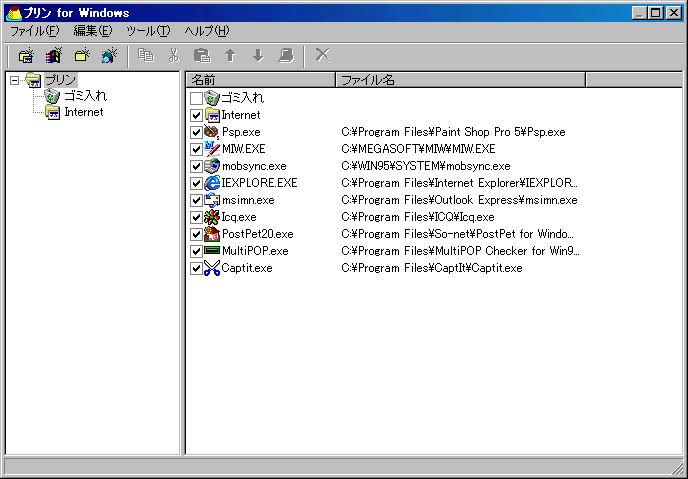Select the Captit.exe name in list
The image size is (688, 479).
click(x=247, y=268)
